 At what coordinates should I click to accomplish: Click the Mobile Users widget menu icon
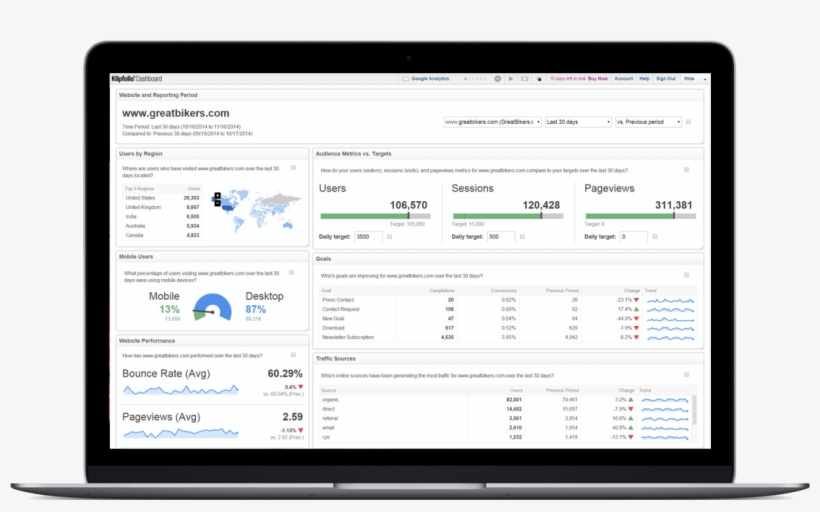[x=293, y=273]
